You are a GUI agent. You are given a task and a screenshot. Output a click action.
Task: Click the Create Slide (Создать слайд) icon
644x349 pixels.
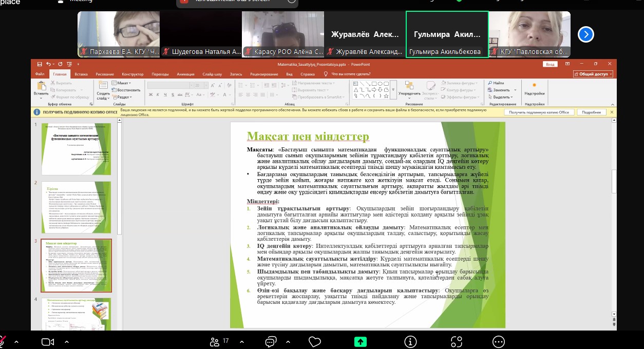click(103, 86)
